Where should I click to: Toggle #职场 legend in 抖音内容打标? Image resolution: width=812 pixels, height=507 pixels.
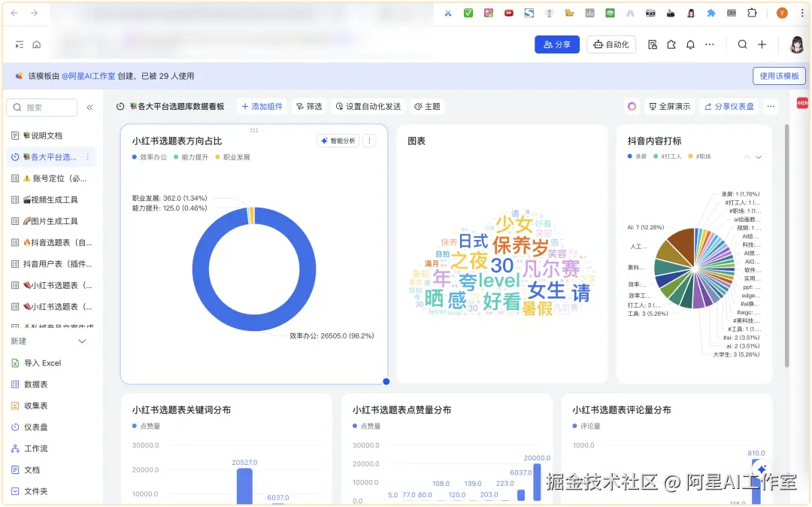pyautogui.click(x=700, y=156)
